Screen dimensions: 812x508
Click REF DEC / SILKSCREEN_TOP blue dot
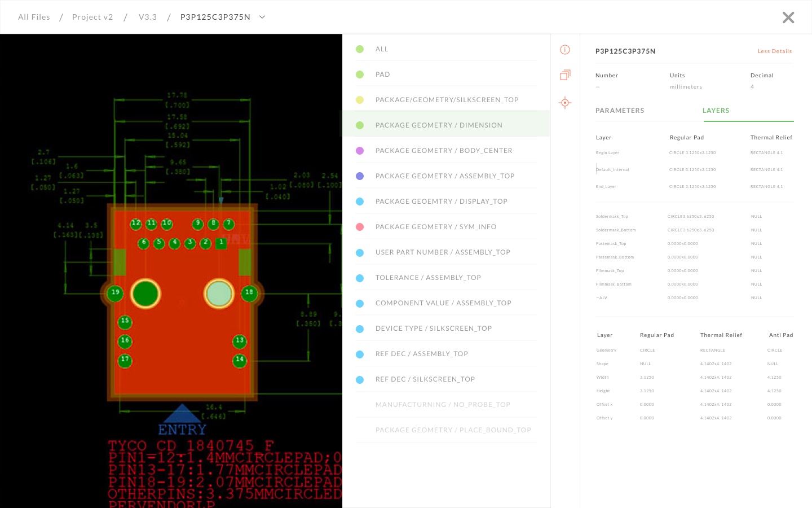click(x=360, y=379)
